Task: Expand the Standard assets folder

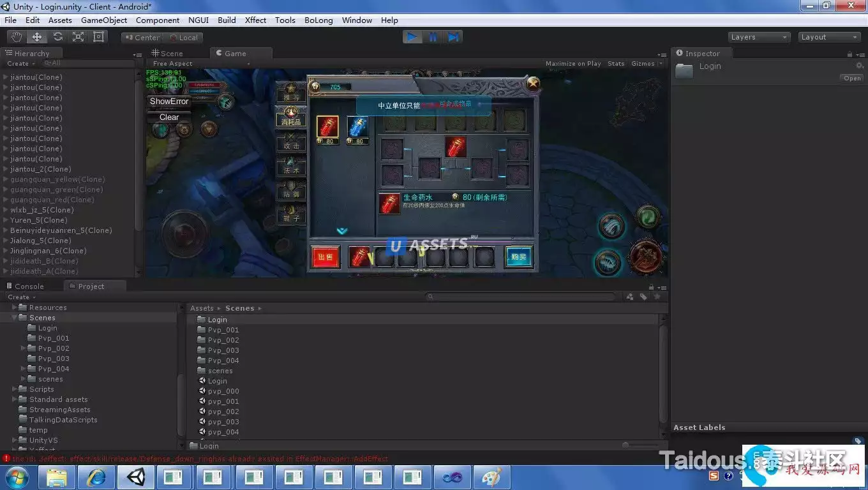Action: click(15, 399)
